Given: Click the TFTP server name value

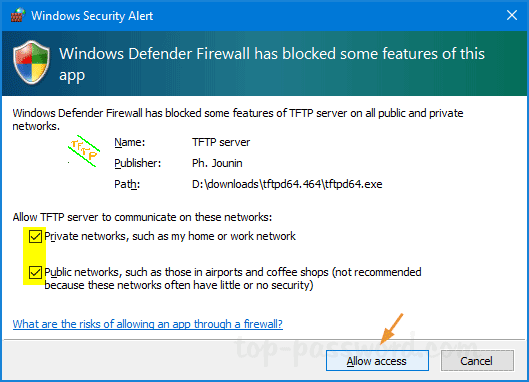Looking at the screenshot, I should pyautogui.click(x=221, y=142).
